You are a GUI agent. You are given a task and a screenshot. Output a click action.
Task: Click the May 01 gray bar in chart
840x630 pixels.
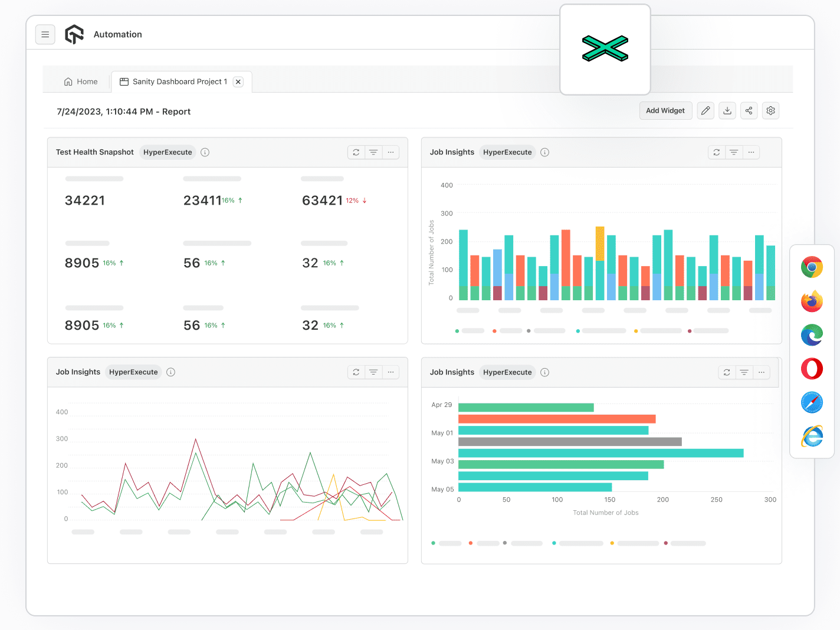[x=569, y=441]
